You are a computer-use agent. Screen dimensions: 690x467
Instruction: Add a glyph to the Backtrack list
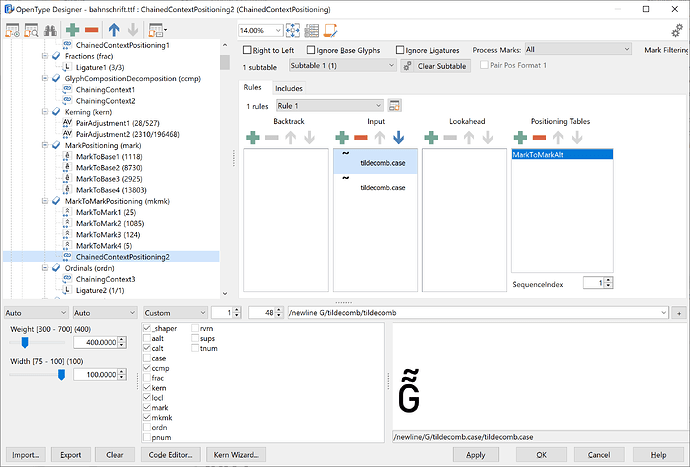[x=253, y=136]
